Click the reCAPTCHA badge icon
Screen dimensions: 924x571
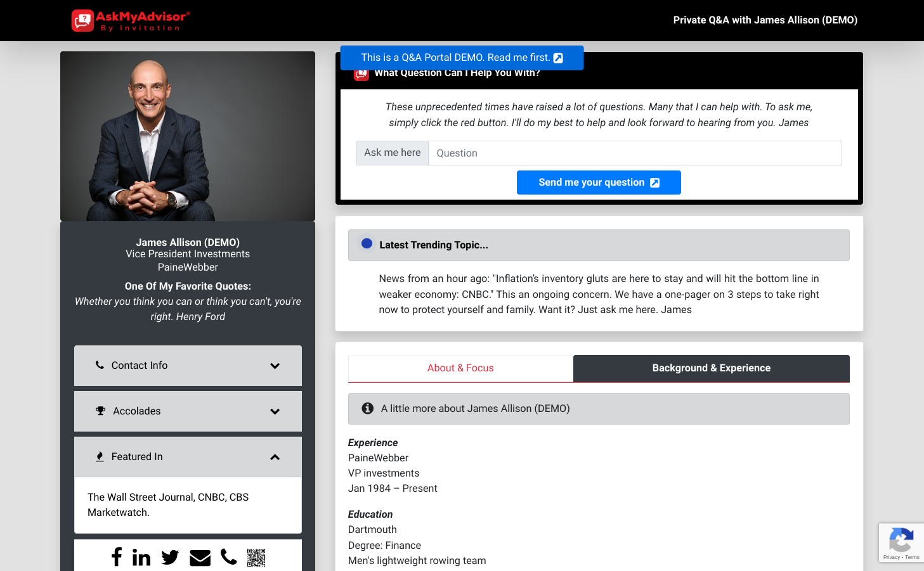[901, 541]
